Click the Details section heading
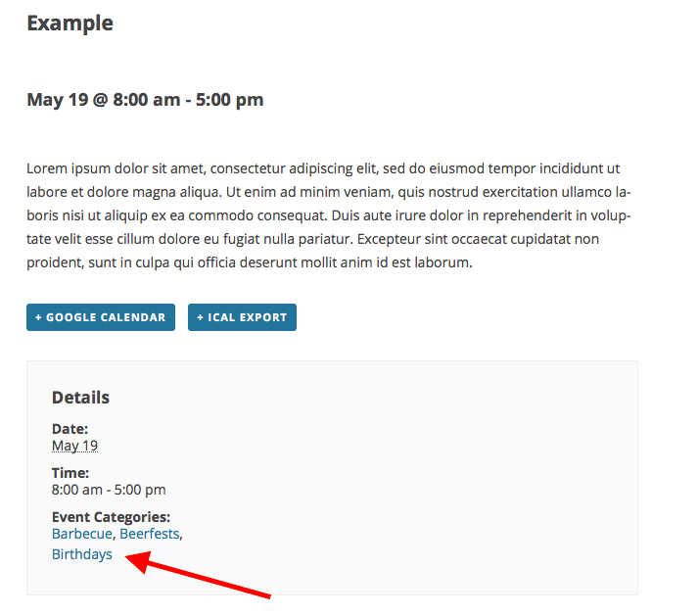Viewport: 698px width, 616px height. click(x=80, y=398)
